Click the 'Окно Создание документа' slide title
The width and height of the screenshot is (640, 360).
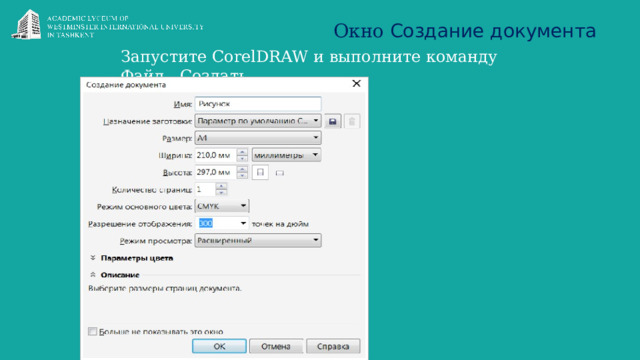tap(465, 31)
